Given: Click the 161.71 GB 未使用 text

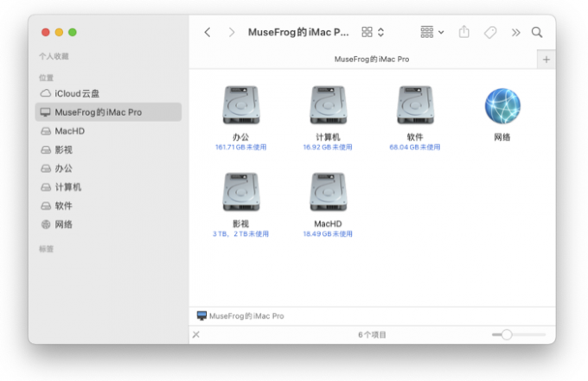Looking at the screenshot, I should (x=240, y=147).
